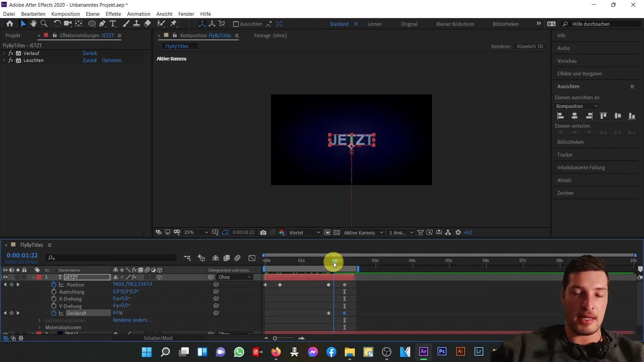
Task: Select the Home icon in toolbar
Action: click(10, 23)
